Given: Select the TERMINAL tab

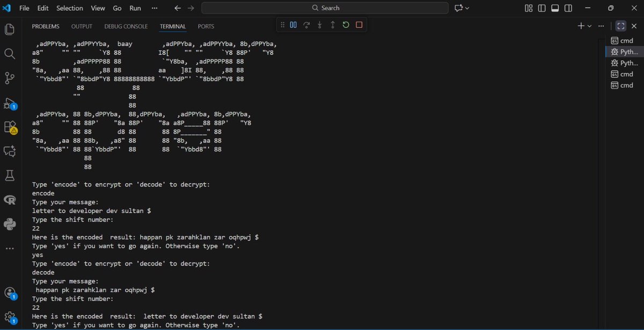Looking at the screenshot, I should (x=173, y=26).
